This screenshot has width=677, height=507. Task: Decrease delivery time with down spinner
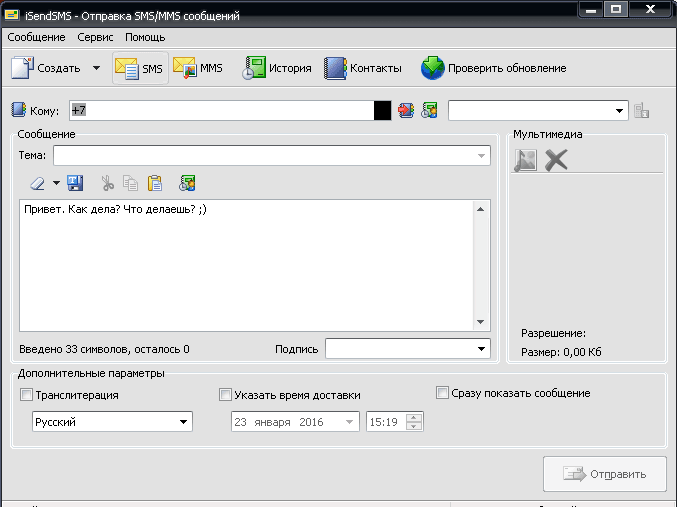414,426
